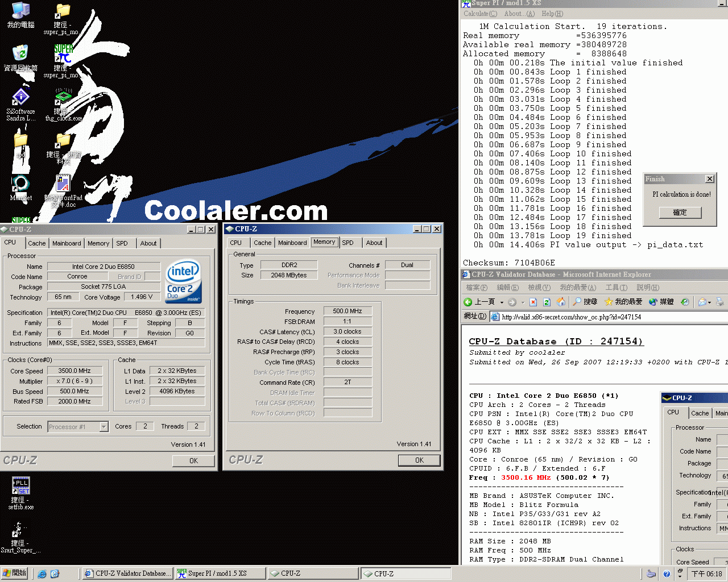This screenshot has height=582, width=728.
Task: Open the Recycle Bin desktop icon
Action: click(x=20, y=58)
